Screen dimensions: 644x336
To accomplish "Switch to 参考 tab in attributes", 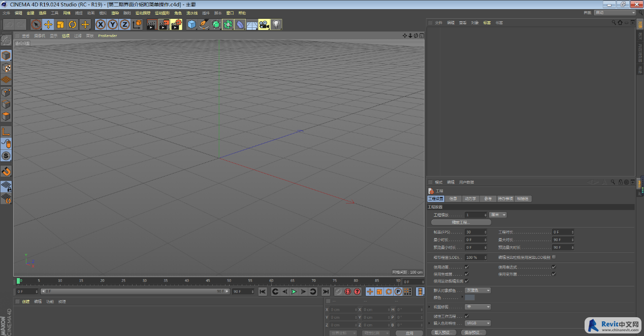I will pos(488,199).
